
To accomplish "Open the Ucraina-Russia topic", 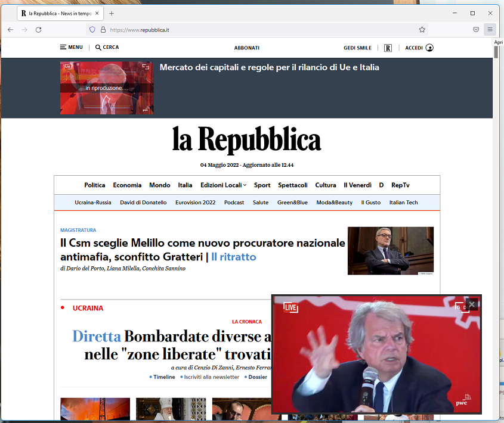I will pos(93,203).
